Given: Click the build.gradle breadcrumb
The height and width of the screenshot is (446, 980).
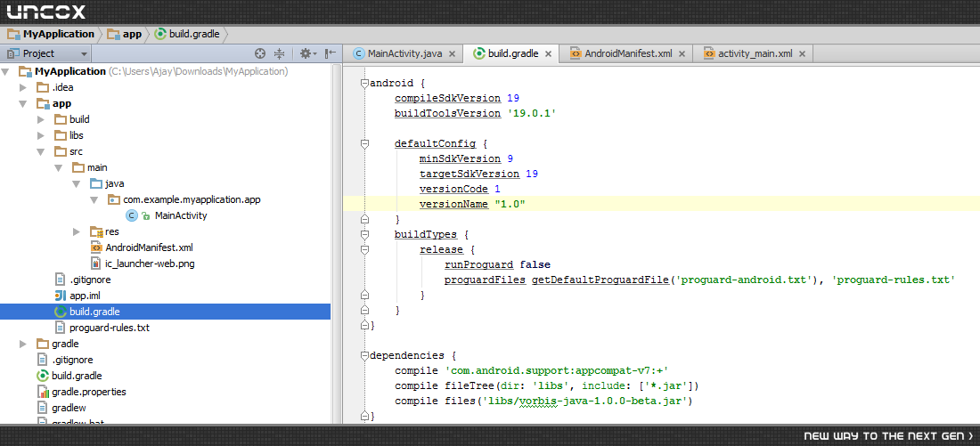Looking at the screenshot, I should coord(187,35).
